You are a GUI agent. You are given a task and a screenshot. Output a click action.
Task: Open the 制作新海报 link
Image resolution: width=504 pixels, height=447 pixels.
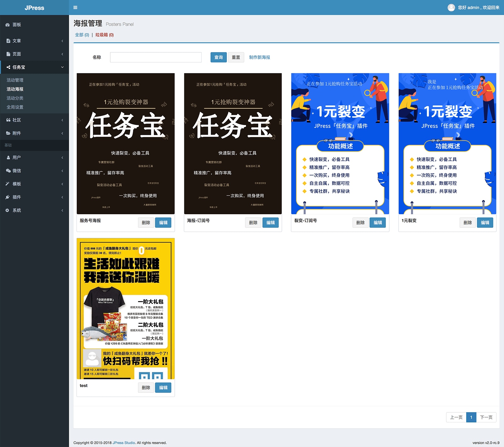click(x=260, y=57)
